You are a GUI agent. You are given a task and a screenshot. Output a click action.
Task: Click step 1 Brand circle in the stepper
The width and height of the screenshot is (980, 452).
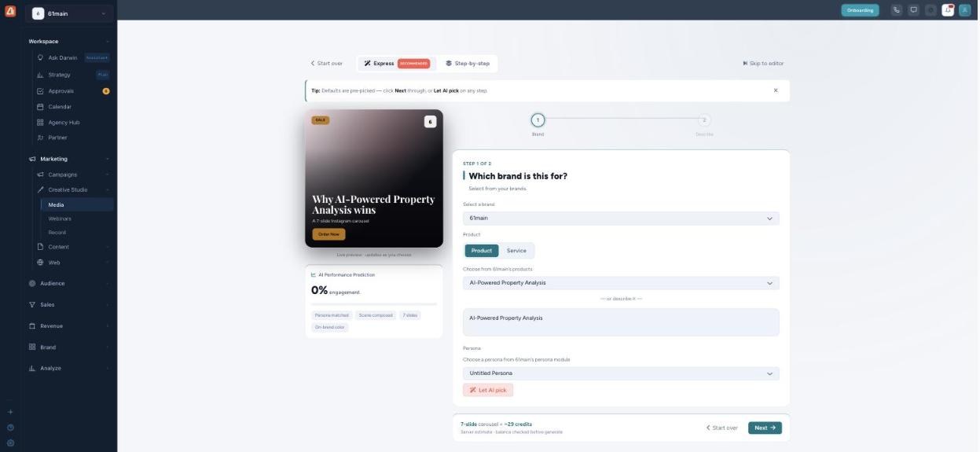pos(538,120)
